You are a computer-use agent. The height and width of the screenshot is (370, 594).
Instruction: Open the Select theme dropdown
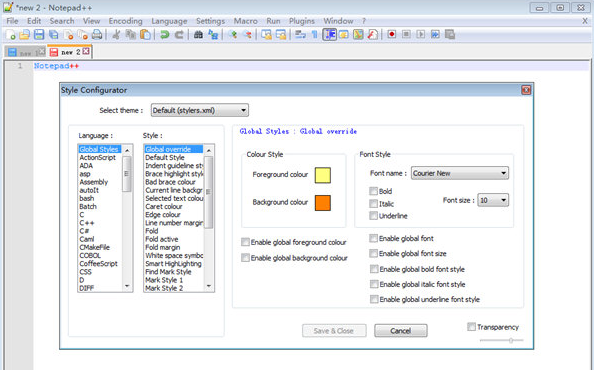(x=200, y=110)
